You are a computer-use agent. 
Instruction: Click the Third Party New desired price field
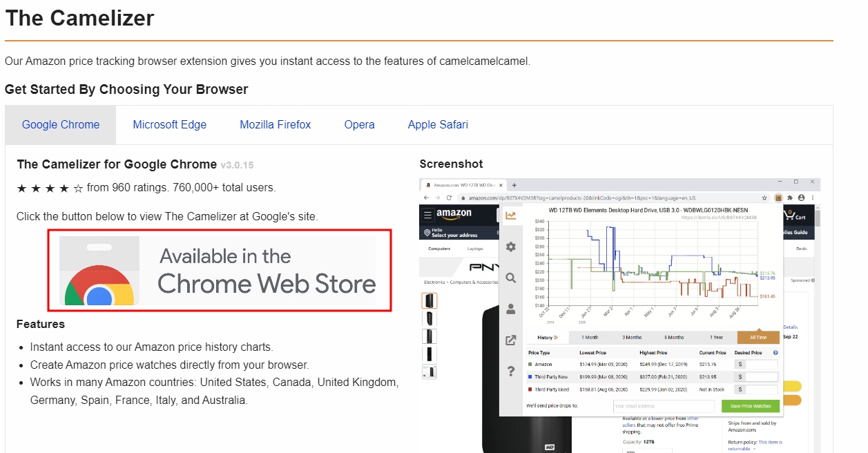(x=760, y=377)
